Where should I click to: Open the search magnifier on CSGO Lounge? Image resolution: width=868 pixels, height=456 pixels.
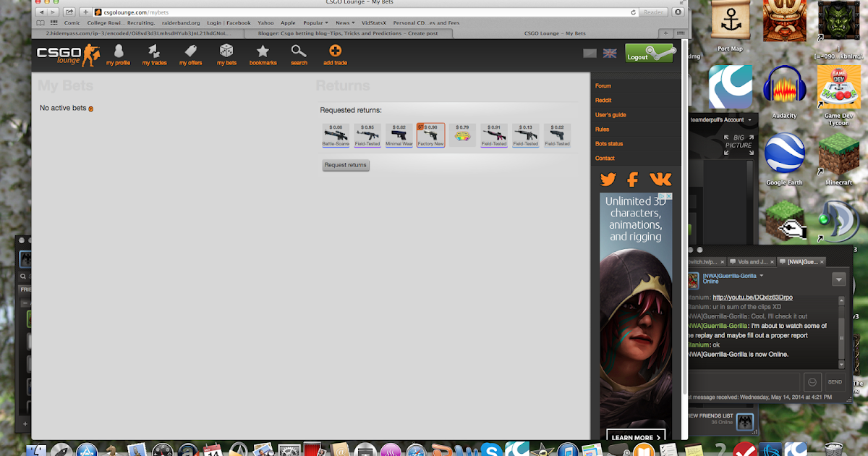click(x=299, y=55)
